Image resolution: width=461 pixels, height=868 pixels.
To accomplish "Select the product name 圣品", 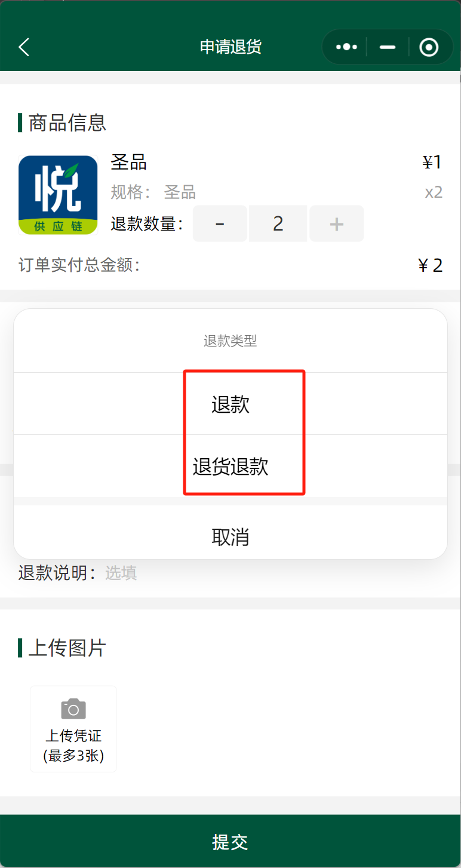I will tap(129, 162).
